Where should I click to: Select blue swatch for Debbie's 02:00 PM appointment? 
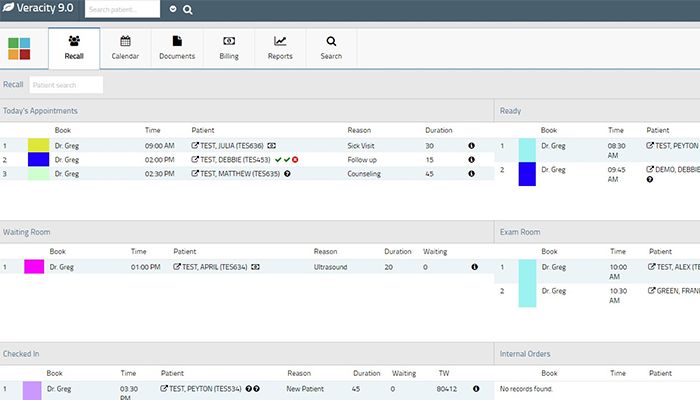click(38, 159)
